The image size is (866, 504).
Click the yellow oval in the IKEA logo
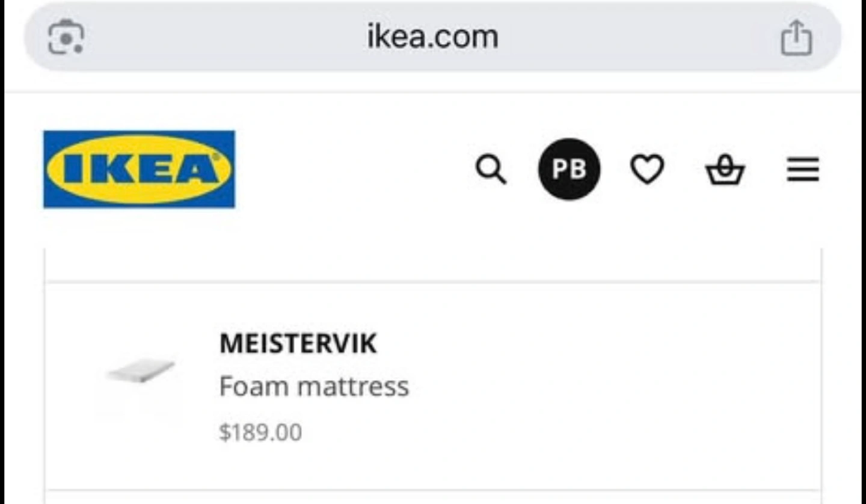pos(139,169)
